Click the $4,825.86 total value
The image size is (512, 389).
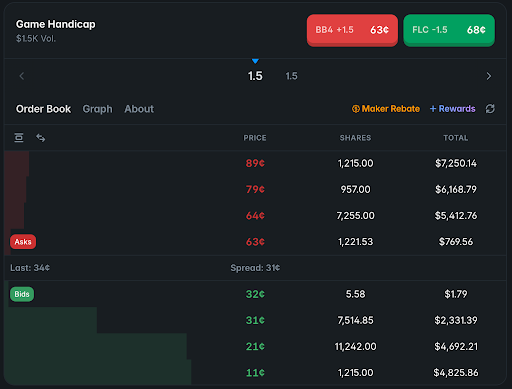coord(456,373)
